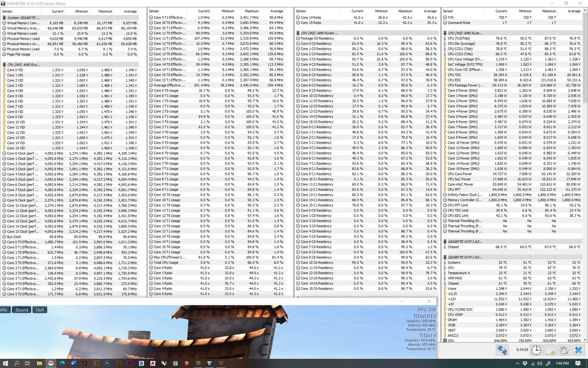588x368 pixels.
Task: Sort sensors by the Maximum column header
Action: 105,11
